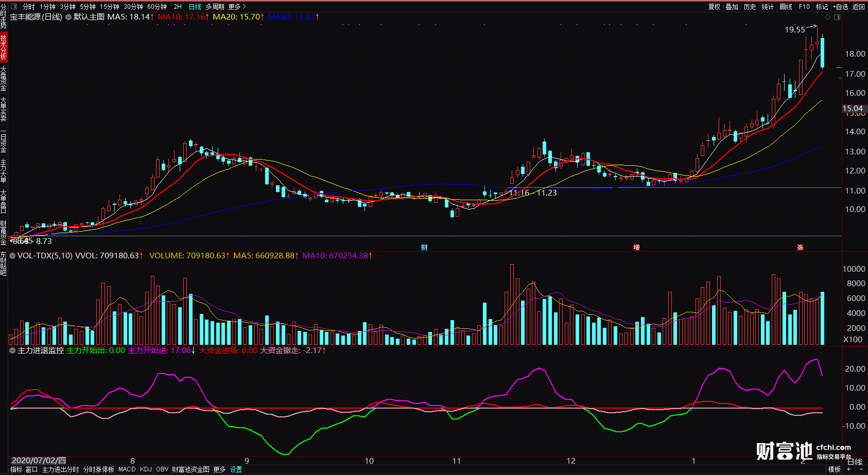Click the 窗口 button in the bottom bar
This screenshot has width=868, height=475.
click(x=31, y=469)
